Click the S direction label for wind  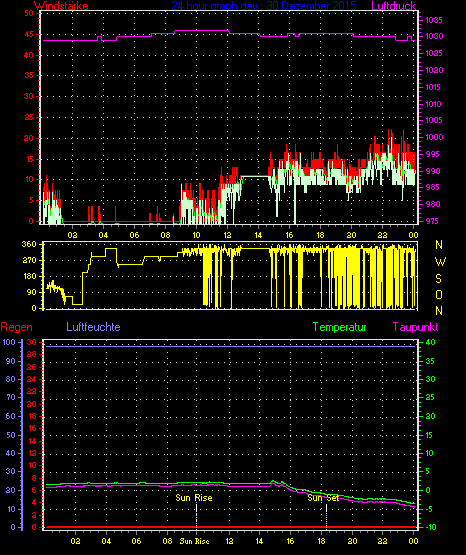pos(438,279)
